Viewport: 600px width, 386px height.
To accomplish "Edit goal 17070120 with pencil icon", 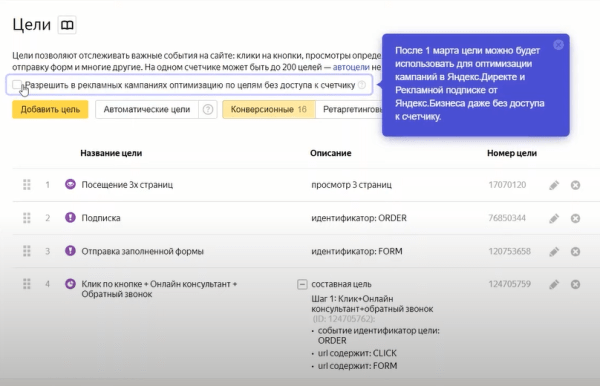I will [554, 185].
